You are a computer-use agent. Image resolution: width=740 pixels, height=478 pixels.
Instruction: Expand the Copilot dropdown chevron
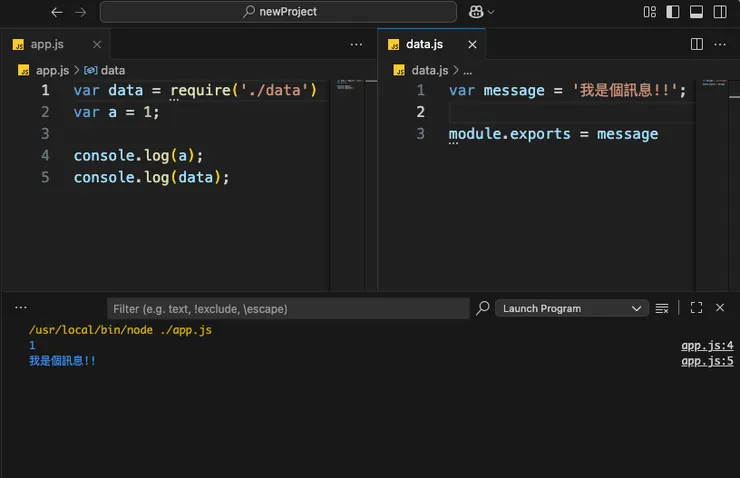coord(491,12)
